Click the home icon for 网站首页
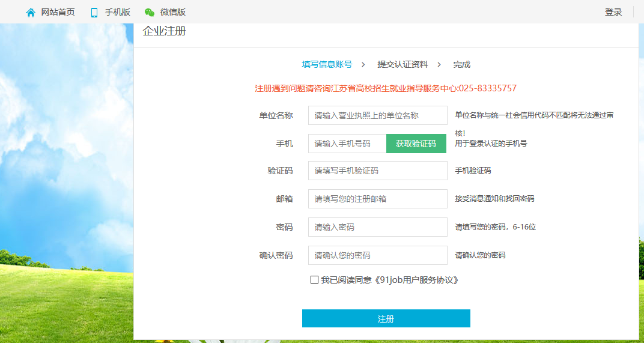Viewport: 644px width, 343px height. pos(31,12)
